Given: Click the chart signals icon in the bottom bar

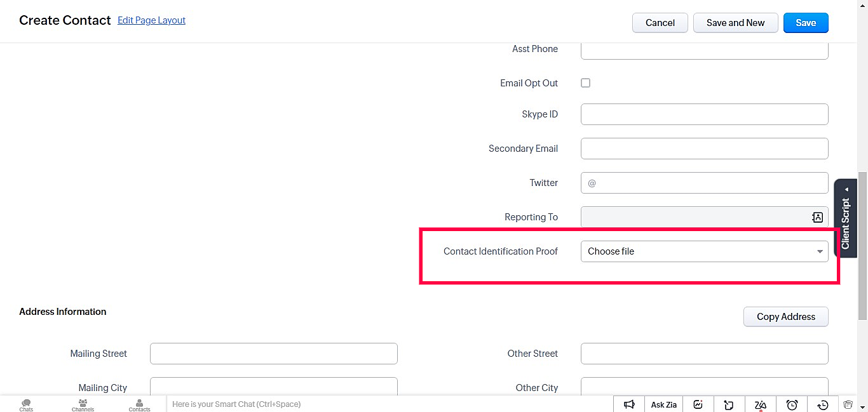Looking at the screenshot, I should click(x=698, y=404).
